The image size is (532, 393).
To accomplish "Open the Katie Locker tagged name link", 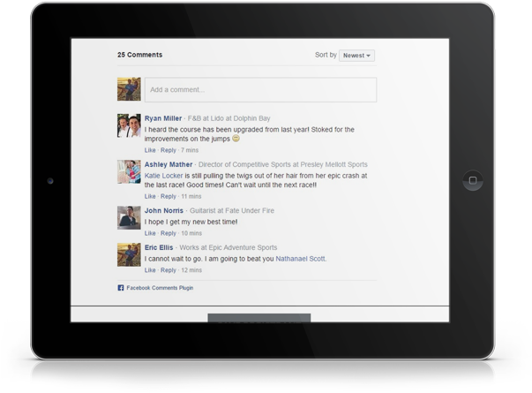I will 163,176.
